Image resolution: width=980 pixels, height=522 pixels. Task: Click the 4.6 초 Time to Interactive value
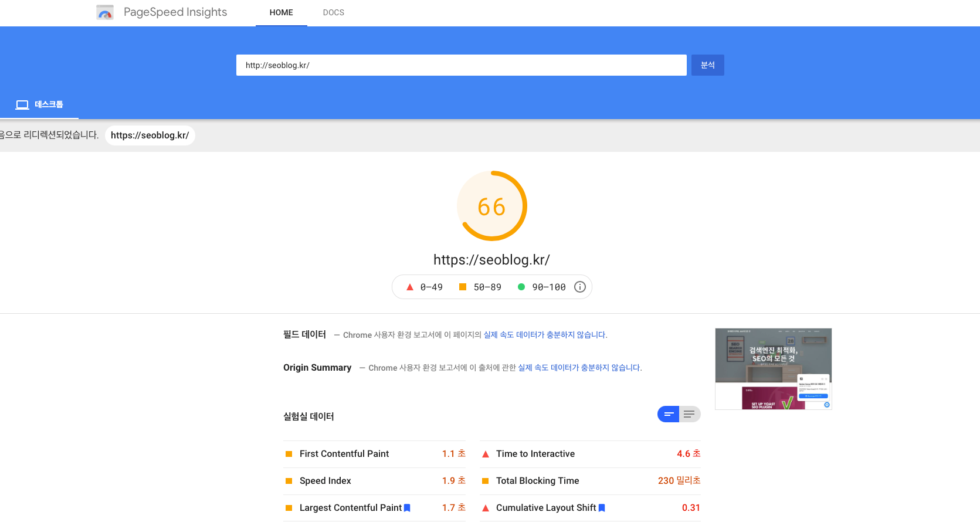click(x=689, y=454)
